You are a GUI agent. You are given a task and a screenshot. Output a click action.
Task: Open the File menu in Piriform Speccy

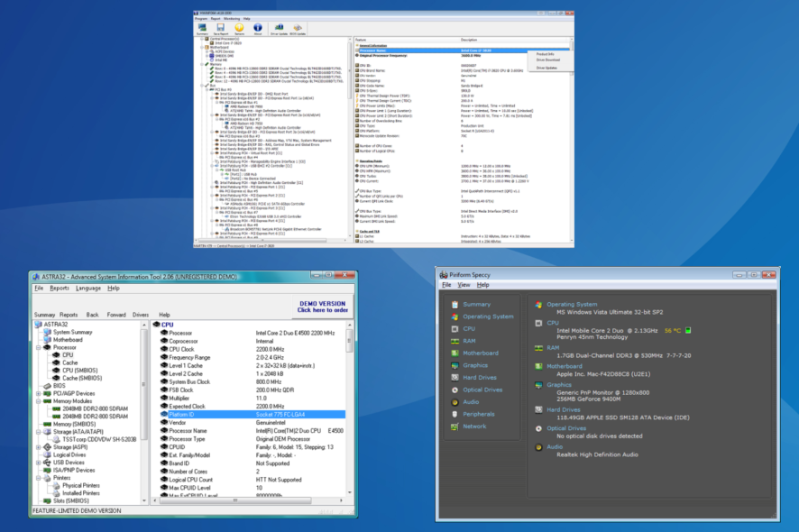447,285
